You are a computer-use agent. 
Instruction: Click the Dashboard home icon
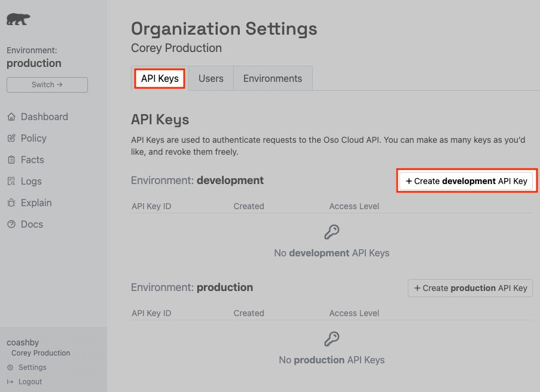pyautogui.click(x=11, y=117)
